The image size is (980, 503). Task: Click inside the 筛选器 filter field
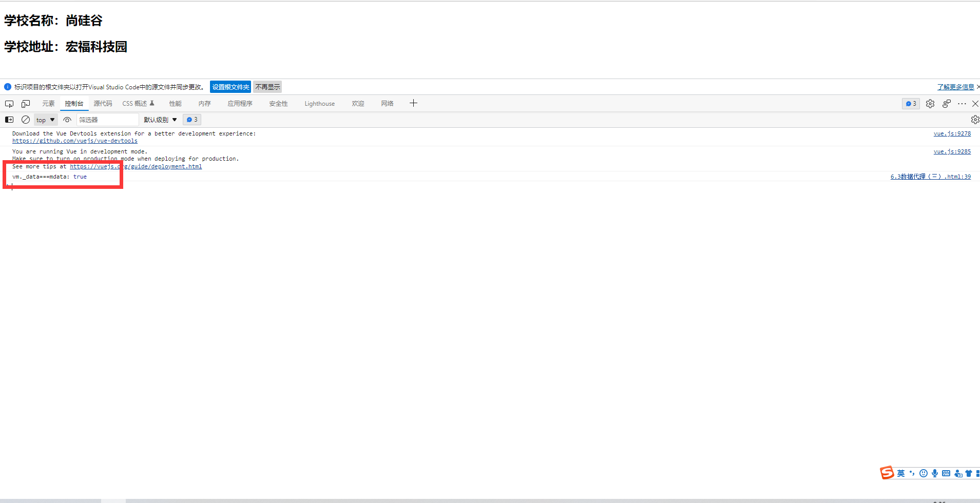pyautogui.click(x=108, y=119)
